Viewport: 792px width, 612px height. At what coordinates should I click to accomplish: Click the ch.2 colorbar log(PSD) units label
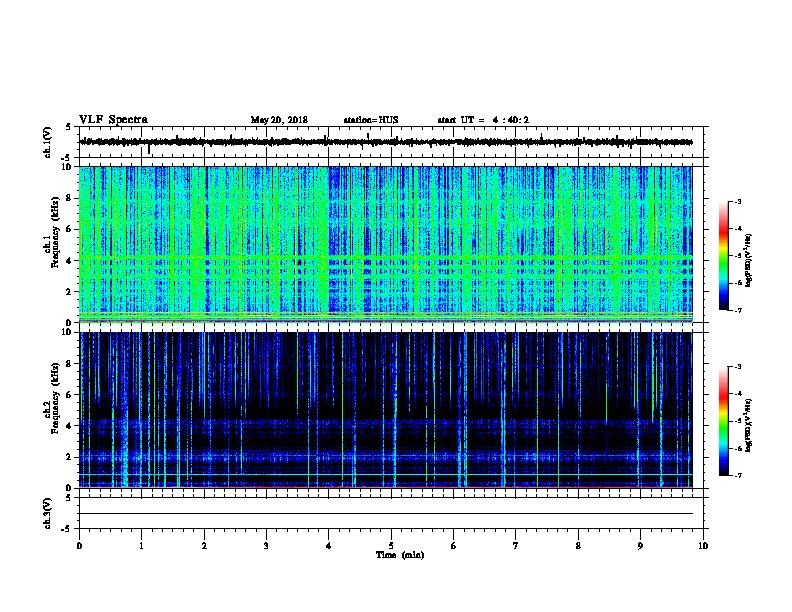click(x=749, y=425)
